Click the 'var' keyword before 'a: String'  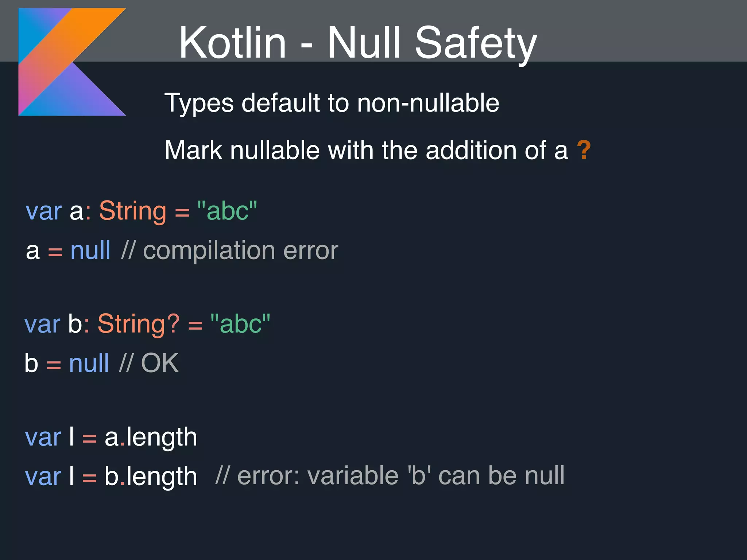point(44,212)
